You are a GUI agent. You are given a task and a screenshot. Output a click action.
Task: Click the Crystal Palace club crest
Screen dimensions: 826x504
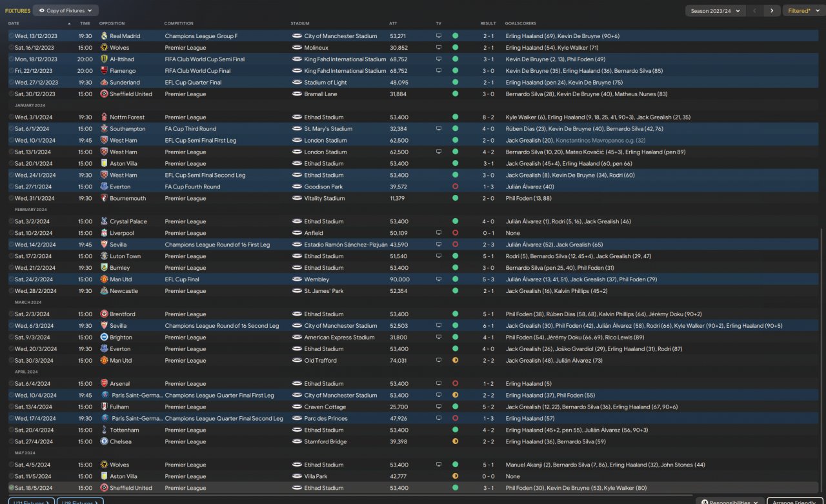point(105,222)
